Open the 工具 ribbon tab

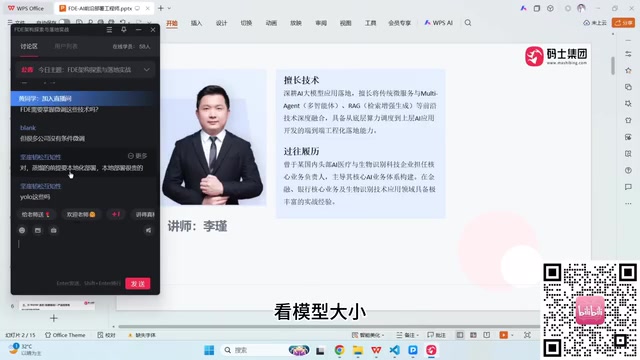pos(371,23)
